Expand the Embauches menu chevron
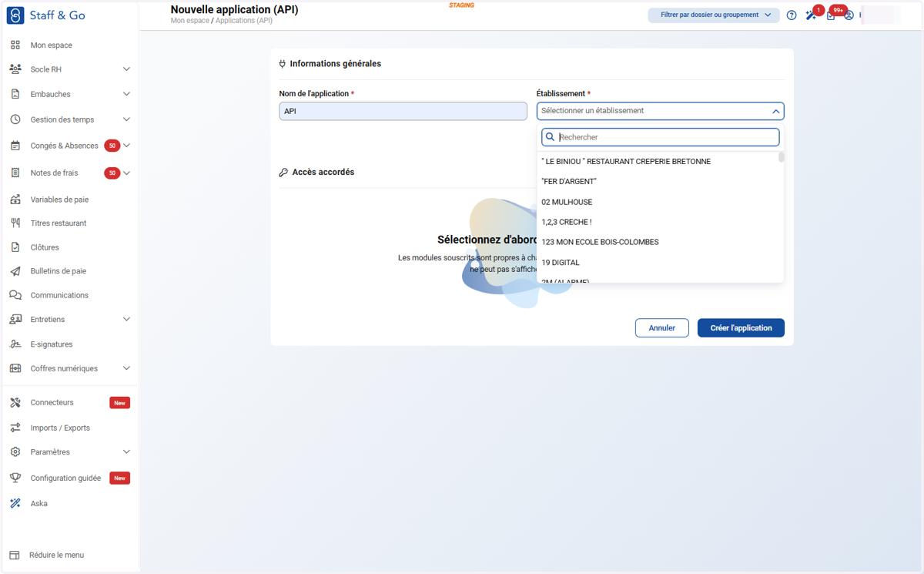924x574 pixels. [x=126, y=94]
